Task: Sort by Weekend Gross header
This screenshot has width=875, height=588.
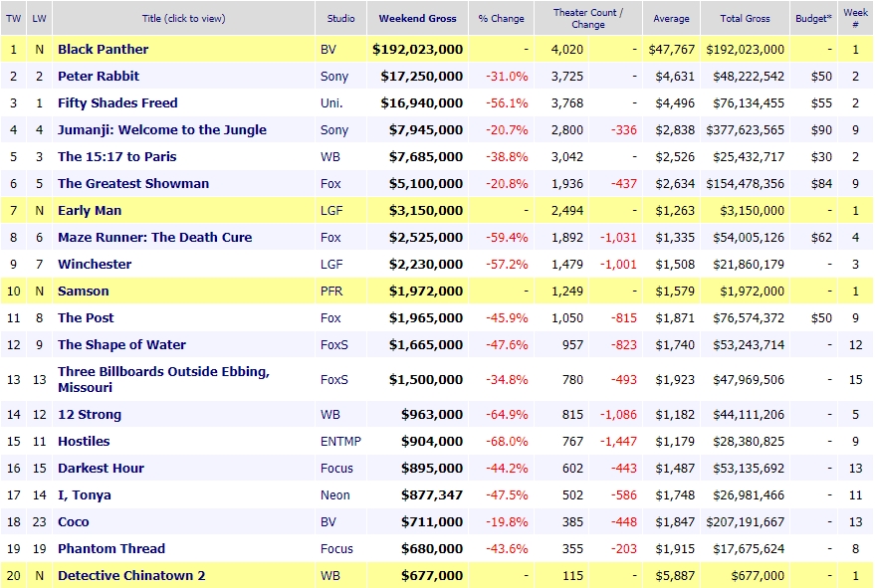Action: pos(417,19)
